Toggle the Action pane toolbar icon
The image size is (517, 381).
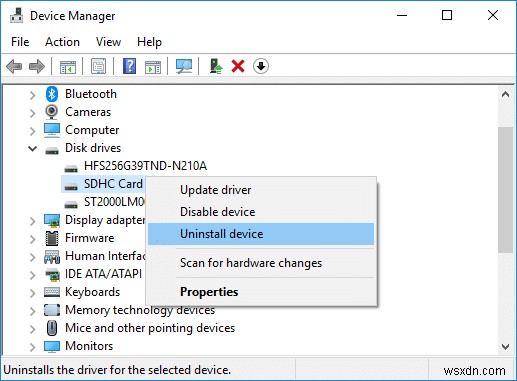tap(153, 66)
